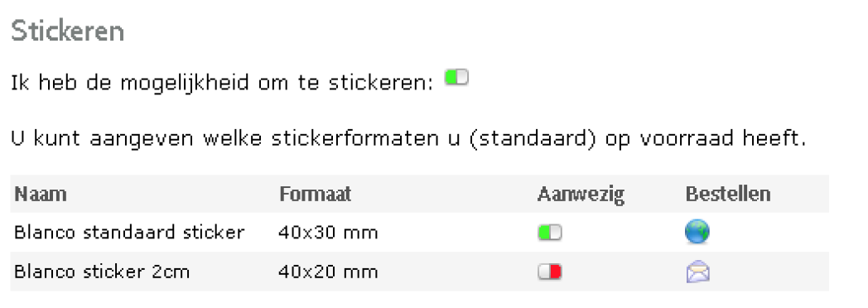
Task: Select the 'Blanco sticker 2cm' name
Action: 102,272
